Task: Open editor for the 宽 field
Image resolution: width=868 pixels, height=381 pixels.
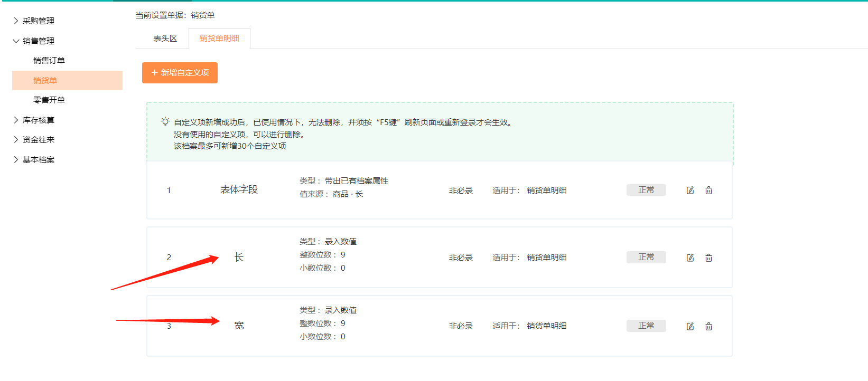Action: (690, 326)
